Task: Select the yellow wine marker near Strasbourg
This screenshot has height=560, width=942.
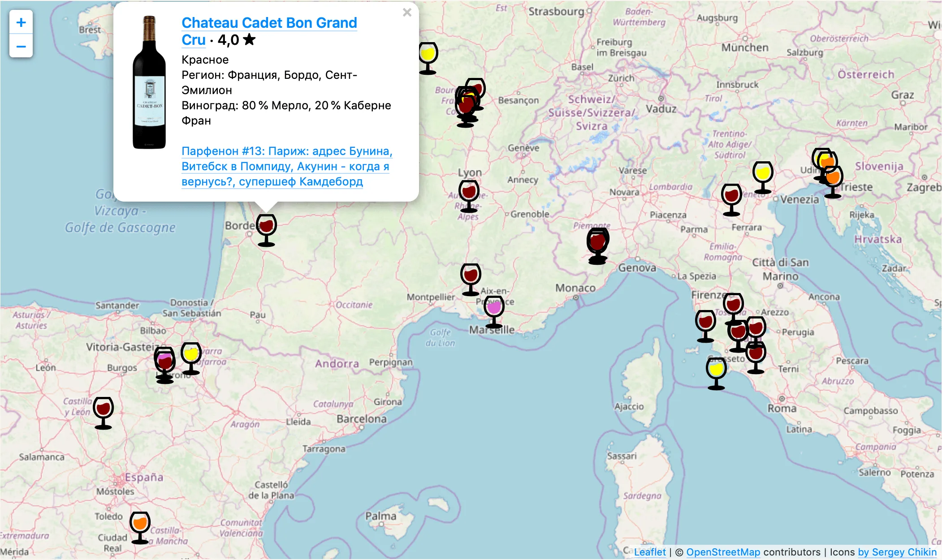Action: 428,58
